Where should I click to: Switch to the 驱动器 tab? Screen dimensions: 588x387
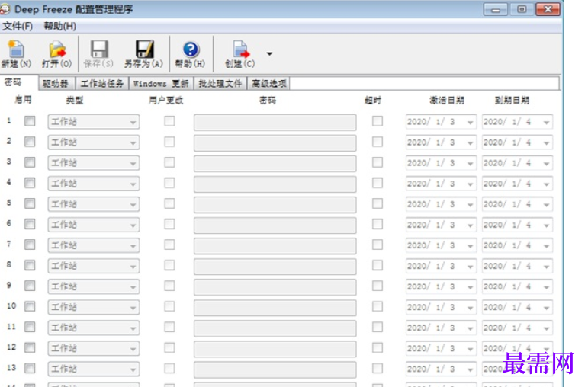(x=56, y=84)
